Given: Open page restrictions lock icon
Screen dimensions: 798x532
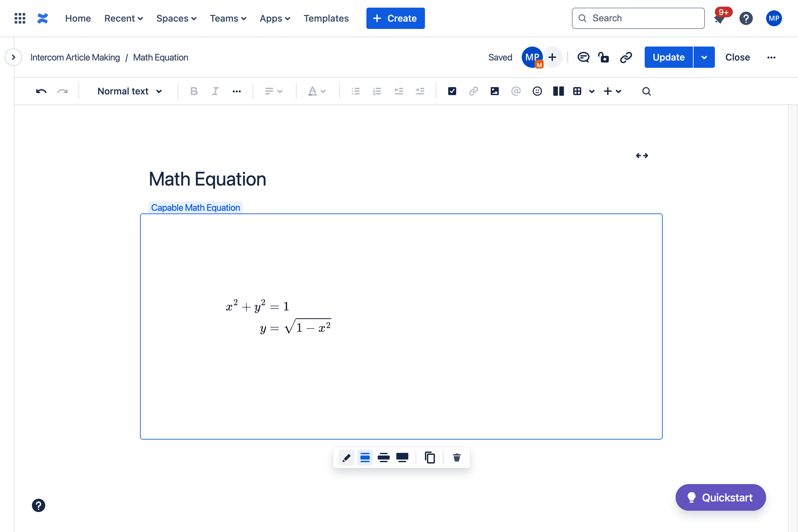Looking at the screenshot, I should tap(603, 57).
